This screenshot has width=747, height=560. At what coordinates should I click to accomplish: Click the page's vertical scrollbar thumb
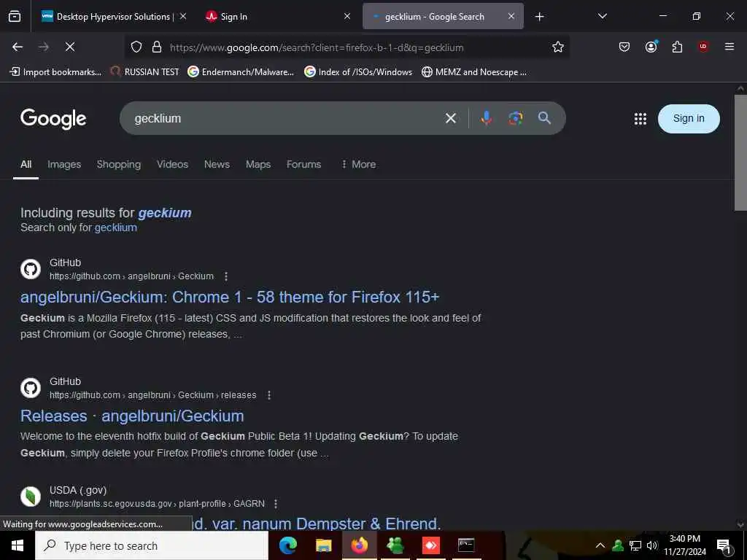pyautogui.click(x=740, y=152)
